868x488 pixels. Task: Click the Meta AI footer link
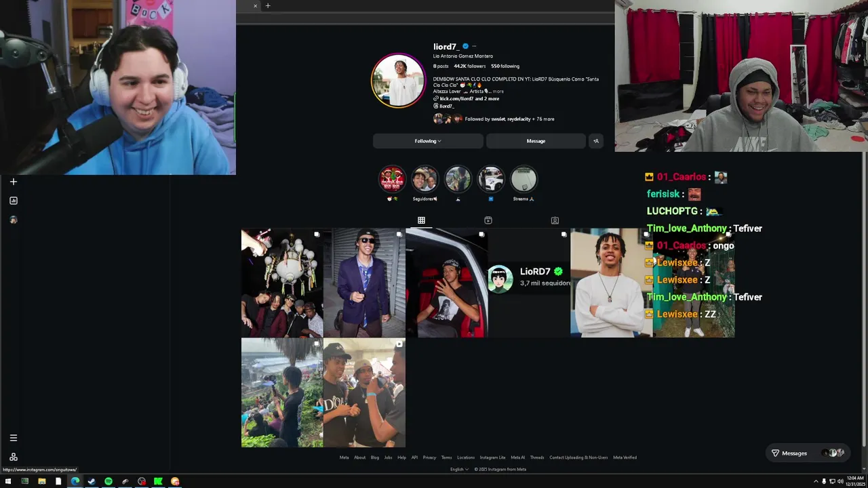coord(518,457)
